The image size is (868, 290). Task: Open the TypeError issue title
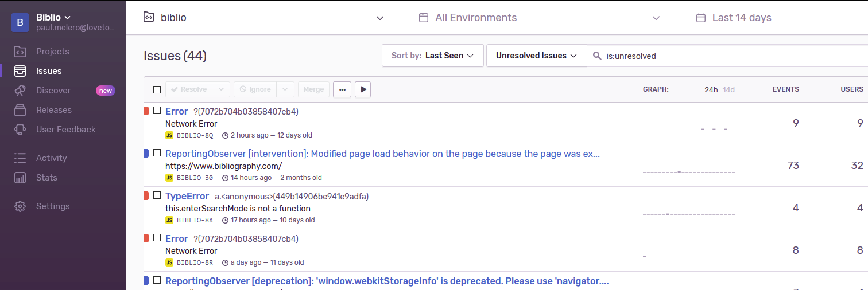click(x=187, y=196)
